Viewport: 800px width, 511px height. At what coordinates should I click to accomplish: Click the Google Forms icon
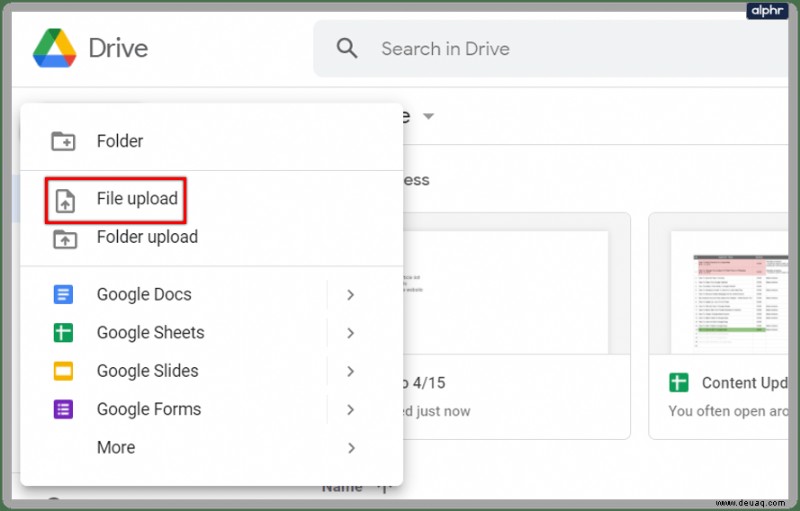(63, 410)
